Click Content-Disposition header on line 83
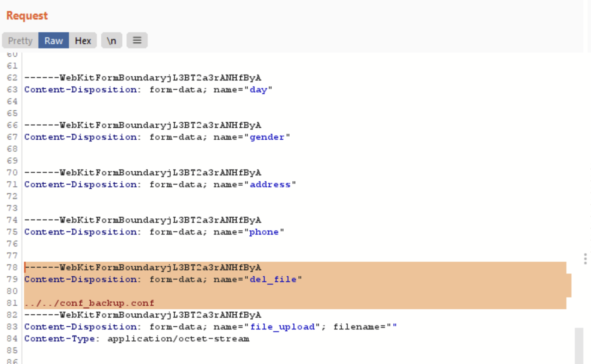Screen dimensions: 591x364 pos(81,327)
